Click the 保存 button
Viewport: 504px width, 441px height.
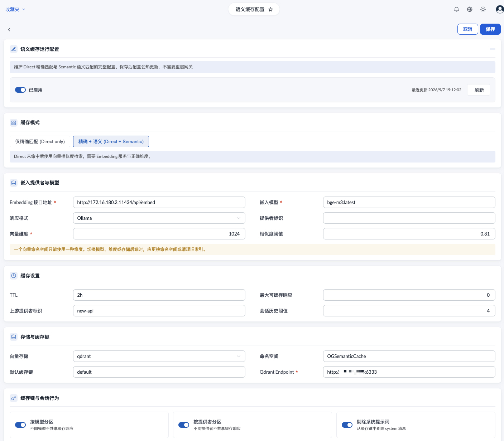pyautogui.click(x=490, y=29)
